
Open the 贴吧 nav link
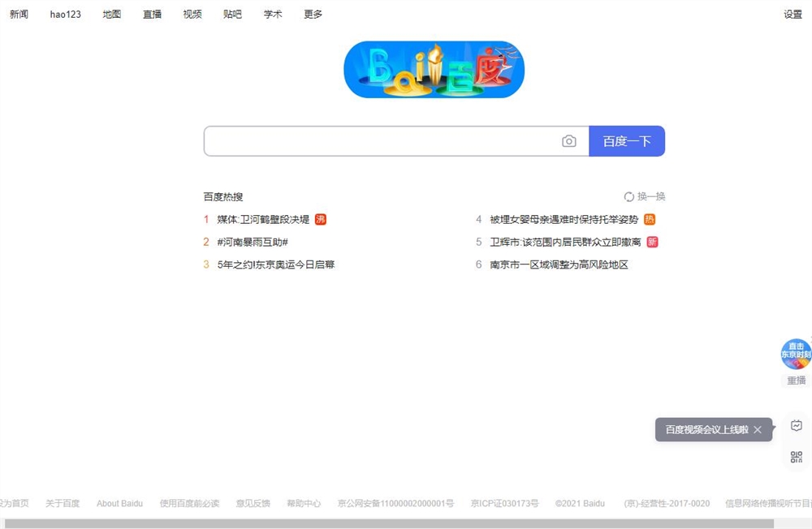click(x=232, y=14)
